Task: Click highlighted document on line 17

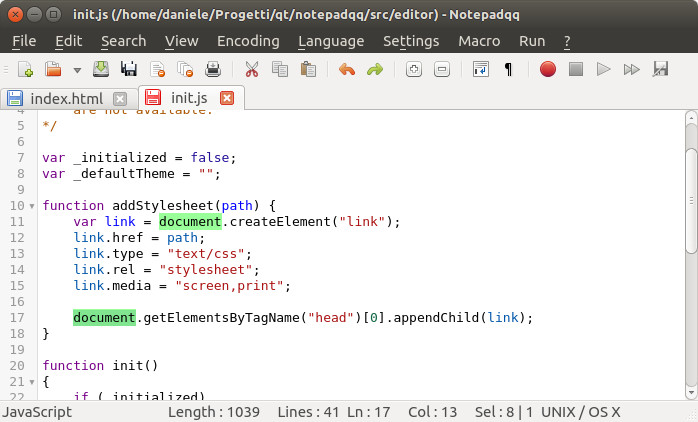Action: coord(104,318)
